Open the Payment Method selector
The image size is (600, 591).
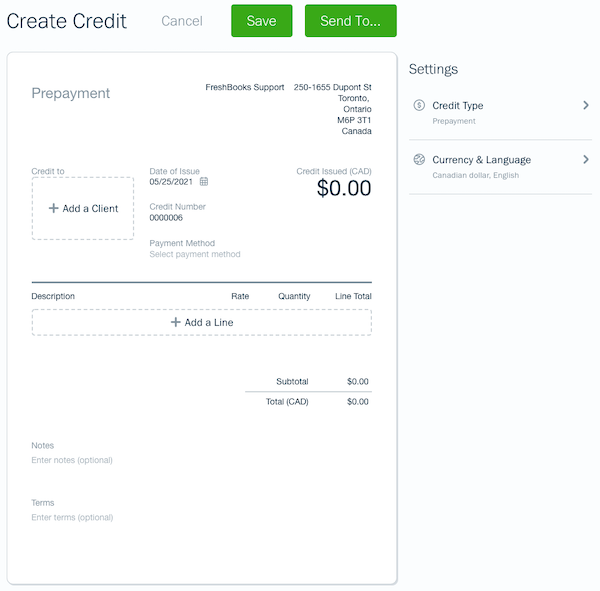(195, 254)
